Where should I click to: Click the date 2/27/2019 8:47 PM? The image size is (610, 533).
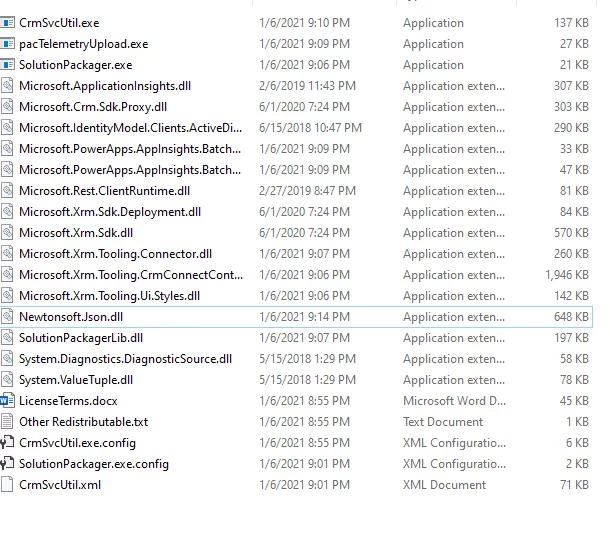[307, 191]
